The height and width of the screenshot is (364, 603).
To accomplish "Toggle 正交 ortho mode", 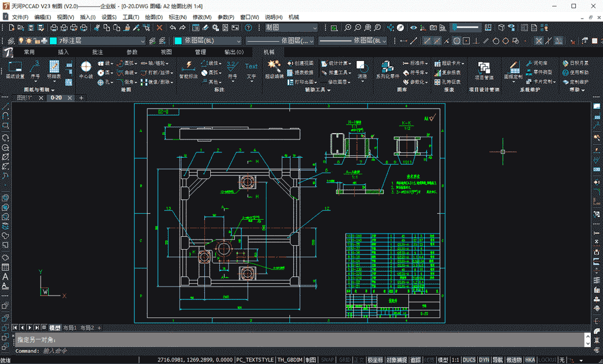I will (x=359, y=360).
